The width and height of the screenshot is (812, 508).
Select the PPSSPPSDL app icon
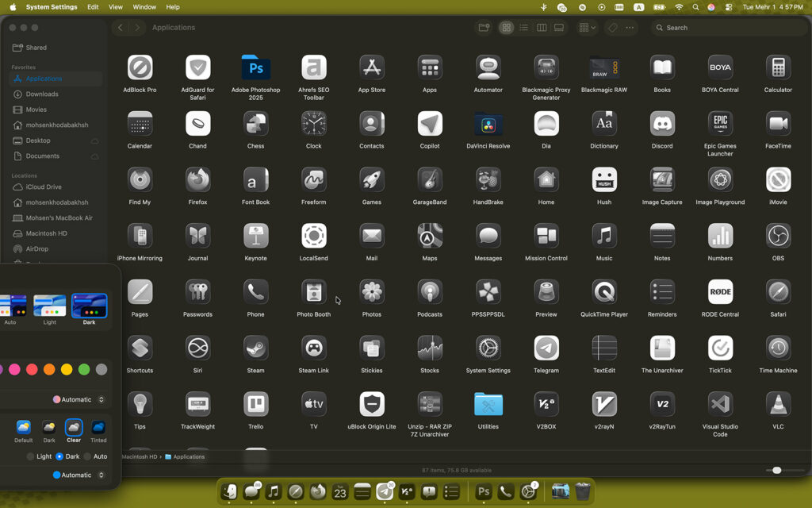pyautogui.click(x=488, y=292)
